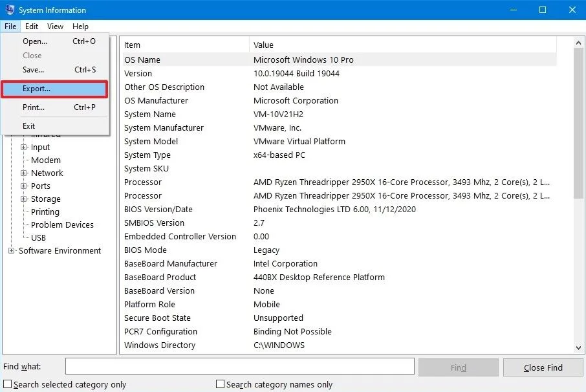The image size is (586, 392).
Task: Select the System Name row
Action: (340, 114)
